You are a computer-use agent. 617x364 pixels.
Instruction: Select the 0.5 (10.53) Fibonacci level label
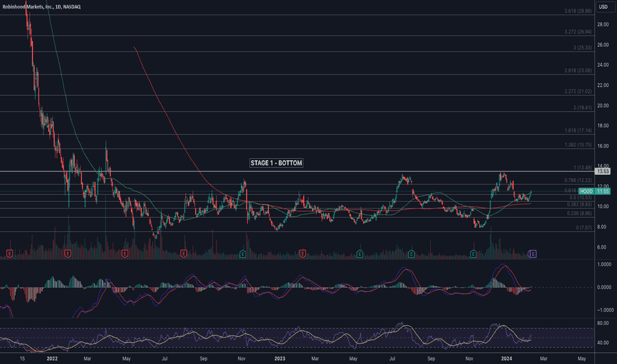[581, 197]
